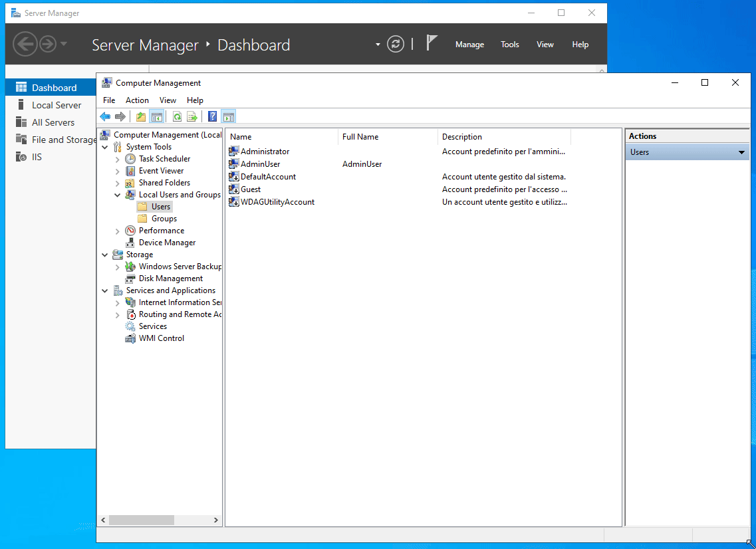Open Help menu in Computer Management
This screenshot has width=756, height=549.
point(195,100)
